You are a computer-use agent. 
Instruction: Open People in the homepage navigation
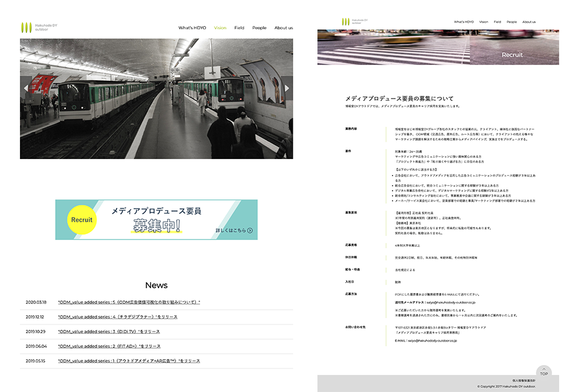(259, 28)
